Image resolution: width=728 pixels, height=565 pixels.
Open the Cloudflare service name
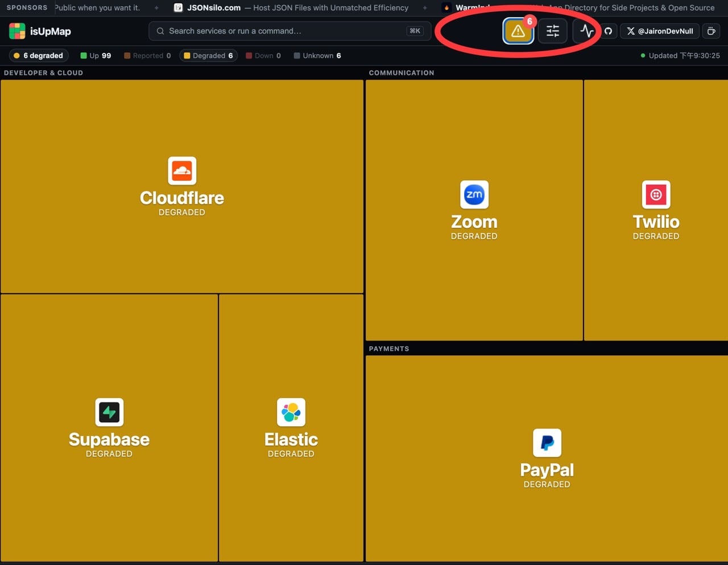[x=182, y=198]
